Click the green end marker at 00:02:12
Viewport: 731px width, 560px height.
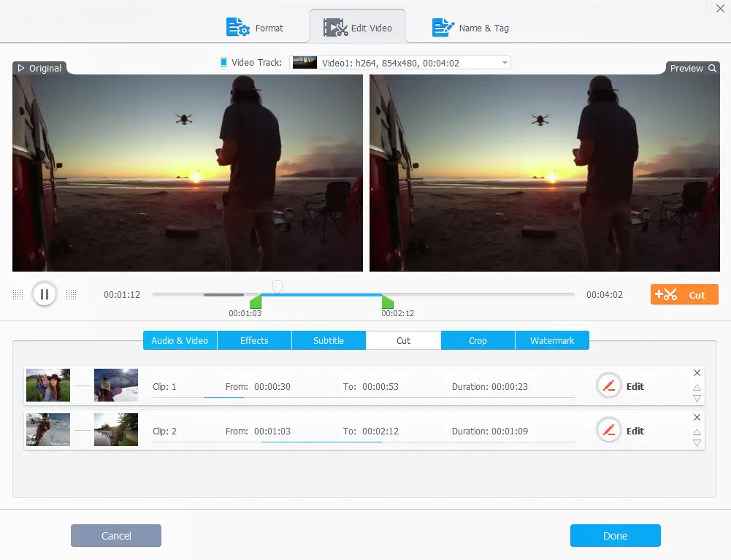(387, 302)
